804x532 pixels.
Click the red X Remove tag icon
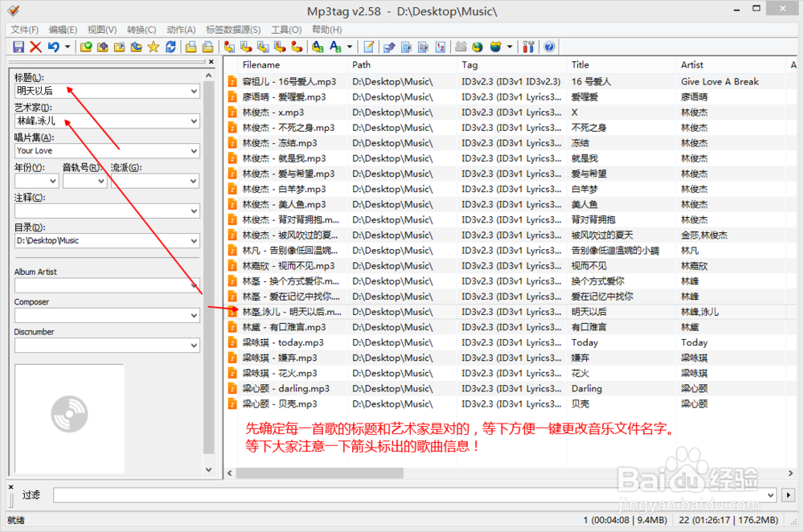coord(35,47)
